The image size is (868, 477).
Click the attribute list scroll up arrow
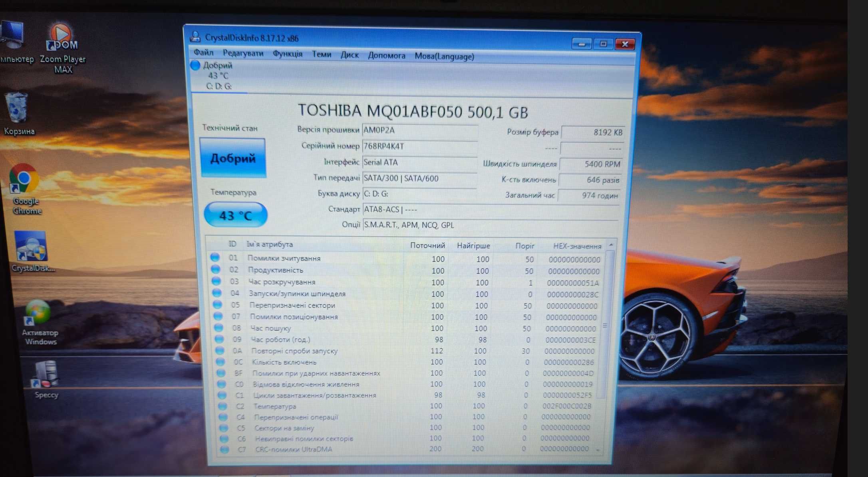click(611, 244)
